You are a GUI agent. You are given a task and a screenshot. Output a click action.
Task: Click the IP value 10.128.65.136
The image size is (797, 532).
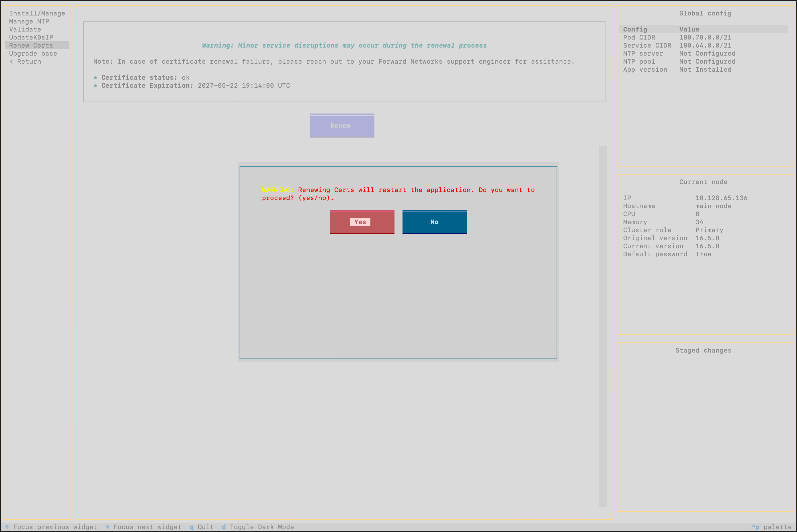tap(721, 198)
